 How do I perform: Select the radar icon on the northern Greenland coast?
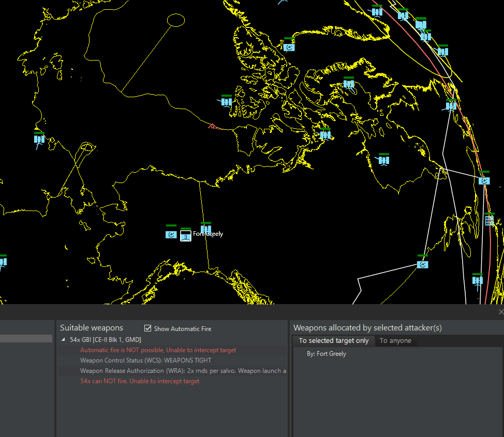click(289, 48)
